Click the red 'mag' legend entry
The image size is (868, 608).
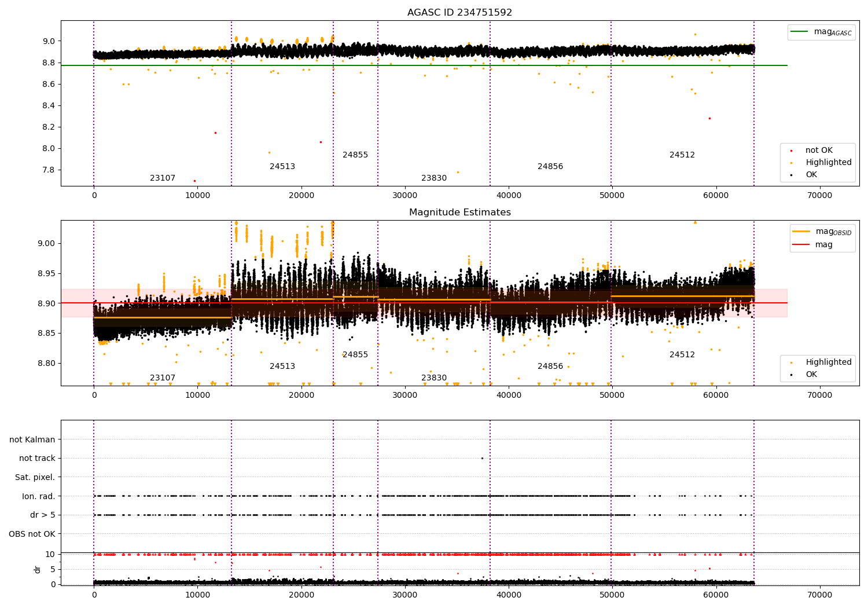click(x=813, y=244)
